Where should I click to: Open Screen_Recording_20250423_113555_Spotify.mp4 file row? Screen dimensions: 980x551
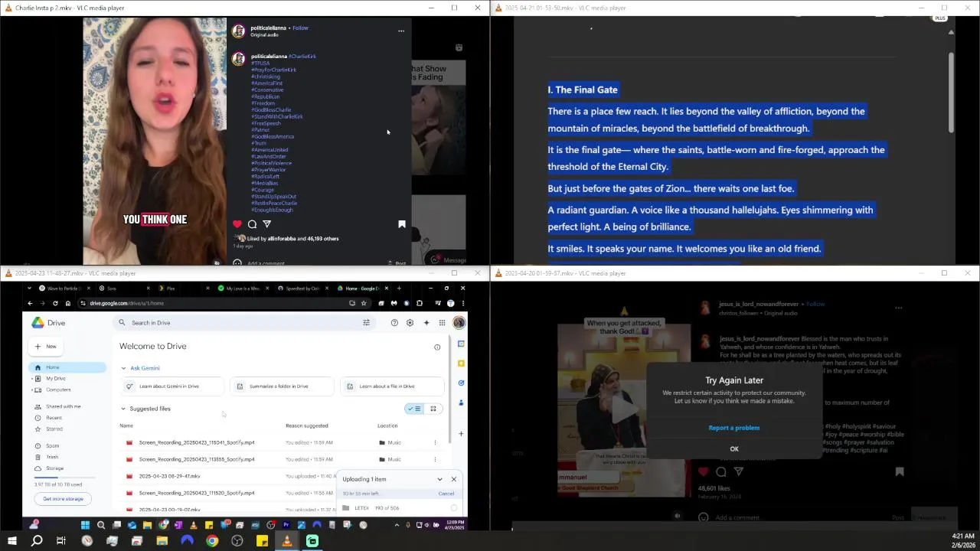[280, 459]
